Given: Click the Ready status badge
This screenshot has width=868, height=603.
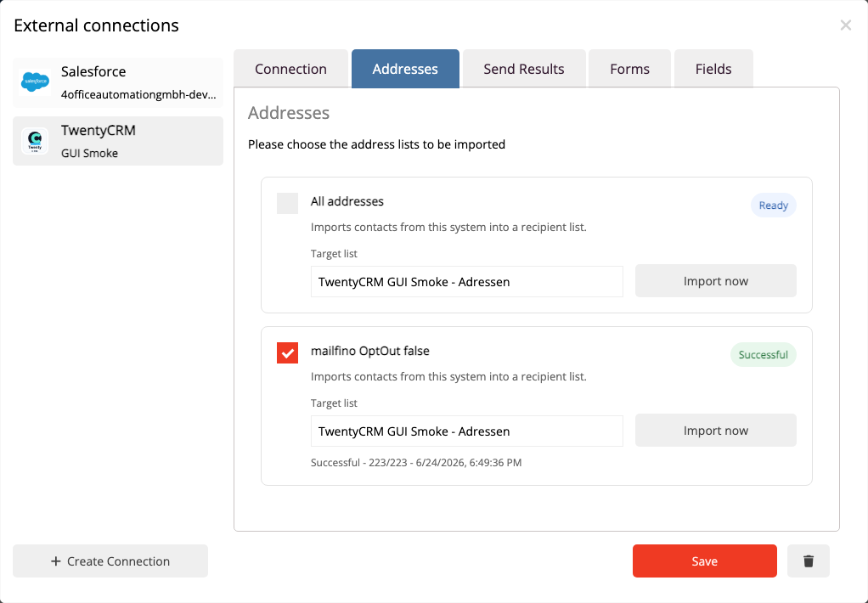Looking at the screenshot, I should coord(774,206).
